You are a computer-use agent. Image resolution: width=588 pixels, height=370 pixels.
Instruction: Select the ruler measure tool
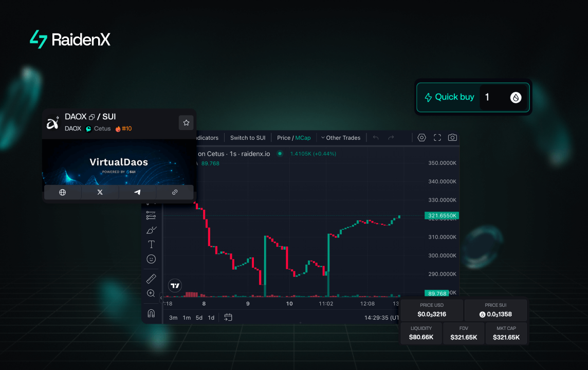coord(151,279)
